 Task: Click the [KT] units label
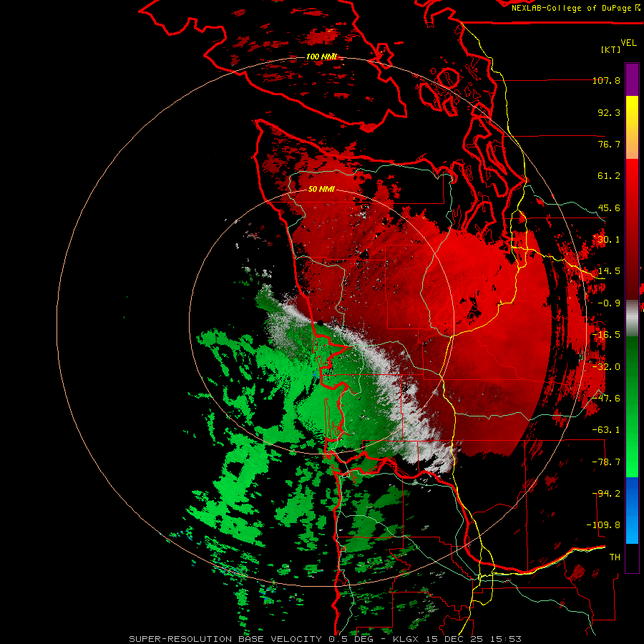(x=610, y=49)
